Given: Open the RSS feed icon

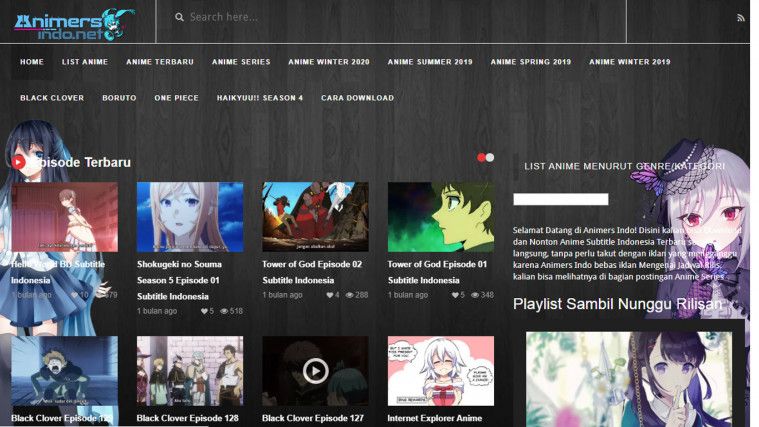Looking at the screenshot, I should [740, 18].
